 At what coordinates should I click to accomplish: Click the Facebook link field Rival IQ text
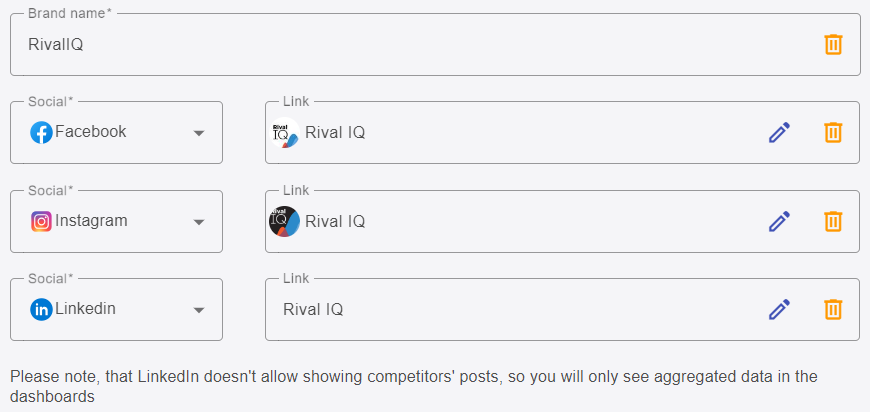tap(335, 133)
